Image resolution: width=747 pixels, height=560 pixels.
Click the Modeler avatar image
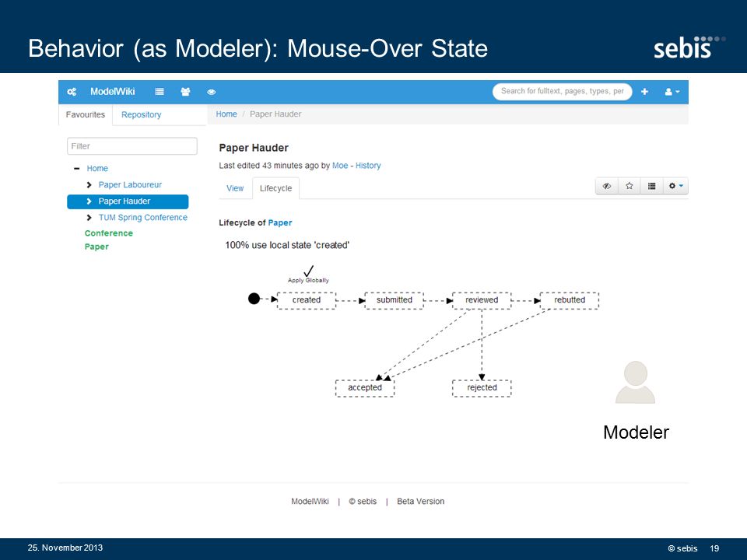point(636,383)
